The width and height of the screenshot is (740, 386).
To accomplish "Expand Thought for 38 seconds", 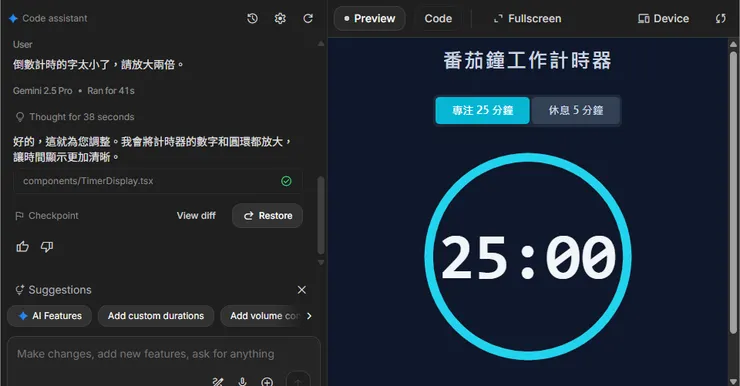I will click(75, 117).
